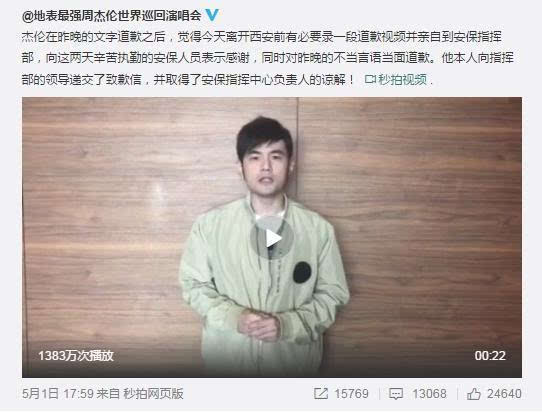Click the blue verified V badge

212,15
